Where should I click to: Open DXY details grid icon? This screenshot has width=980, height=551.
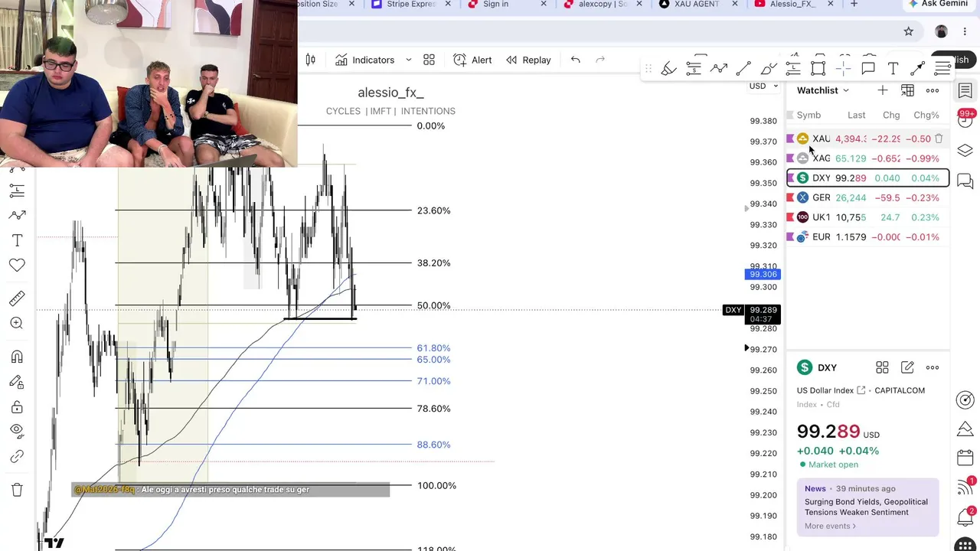(x=882, y=367)
